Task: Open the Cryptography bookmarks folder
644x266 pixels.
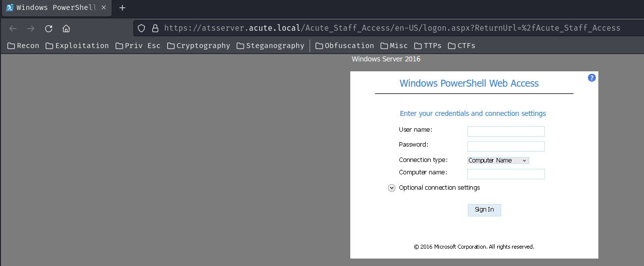Action: [199, 46]
